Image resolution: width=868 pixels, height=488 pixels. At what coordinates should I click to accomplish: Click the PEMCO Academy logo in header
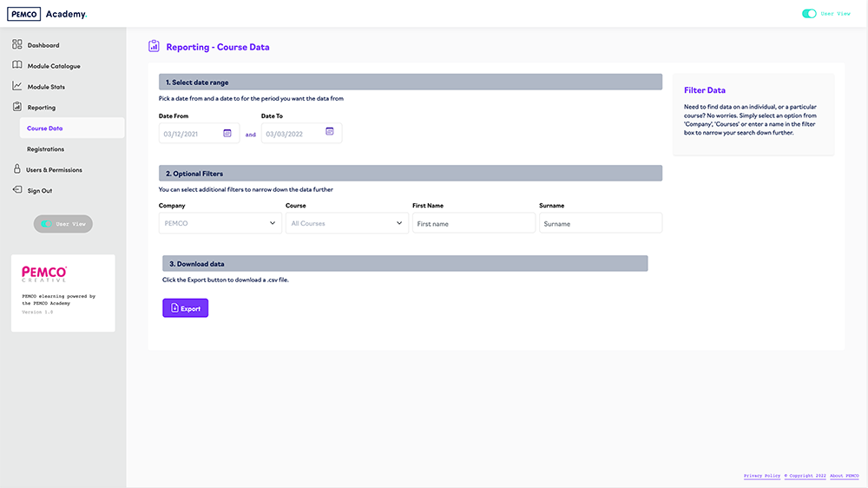pyautogui.click(x=47, y=14)
